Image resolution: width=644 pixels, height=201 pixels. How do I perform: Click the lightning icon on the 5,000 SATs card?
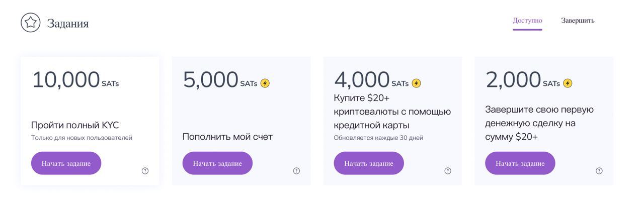tap(265, 83)
